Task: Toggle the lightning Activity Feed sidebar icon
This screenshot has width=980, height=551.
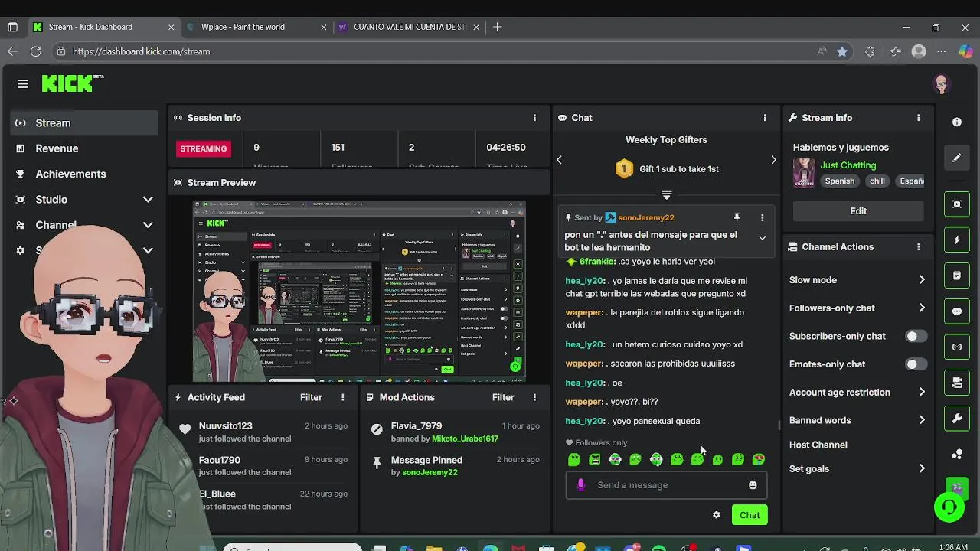Action: (x=957, y=240)
